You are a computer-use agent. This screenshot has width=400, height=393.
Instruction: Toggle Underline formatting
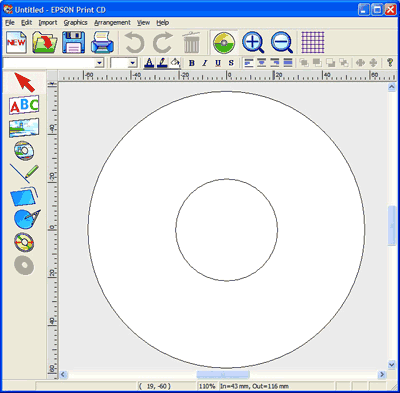pyautogui.click(x=218, y=63)
